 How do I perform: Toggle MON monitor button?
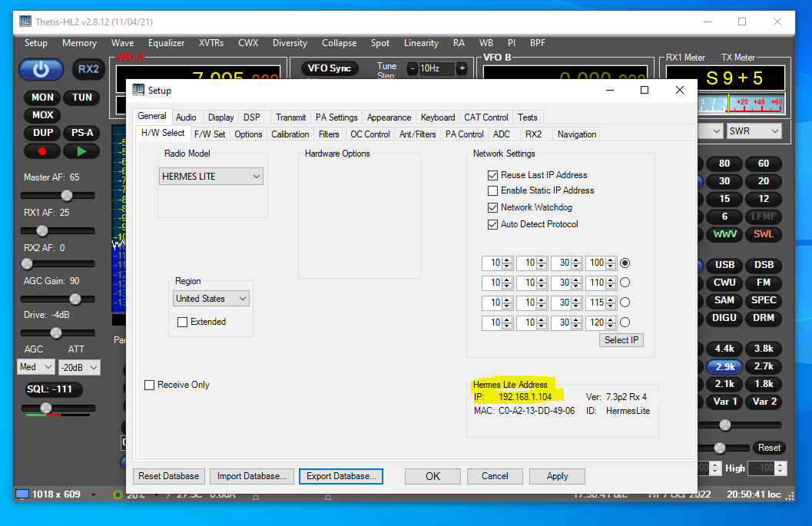pos(42,98)
